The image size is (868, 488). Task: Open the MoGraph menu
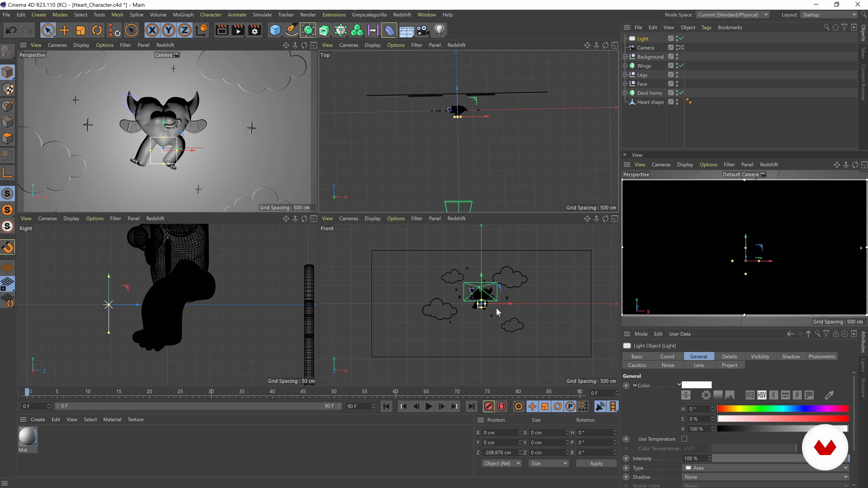click(183, 15)
